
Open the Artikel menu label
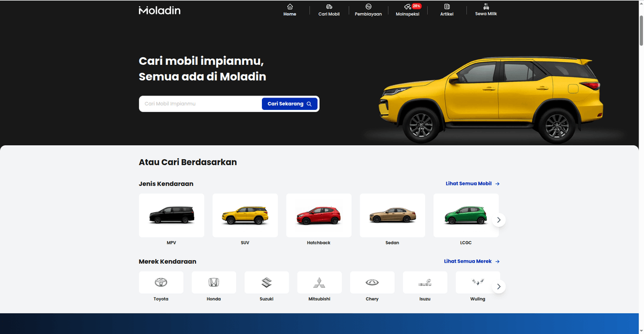447,14
